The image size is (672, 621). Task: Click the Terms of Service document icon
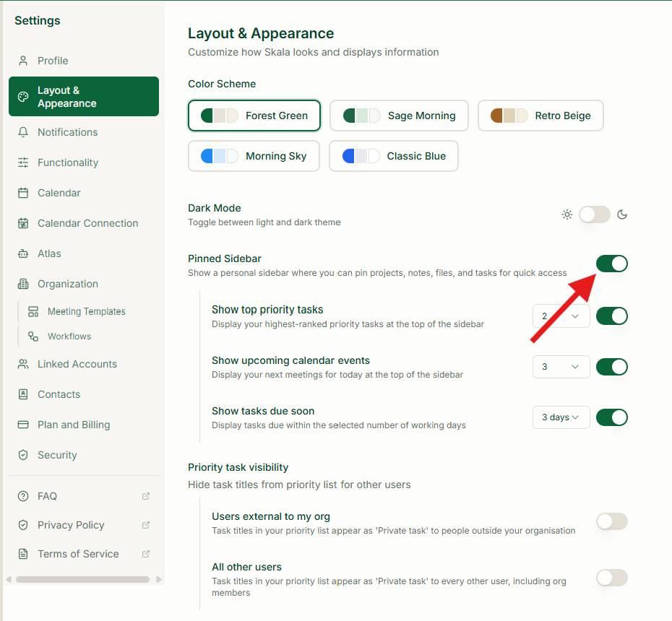23,554
